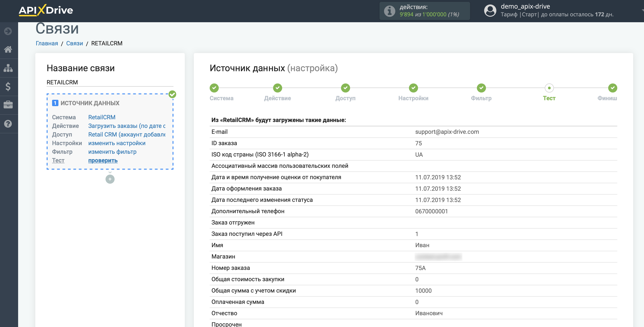
Task: Click the ApiX-Drive logo
Action: point(46,10)
